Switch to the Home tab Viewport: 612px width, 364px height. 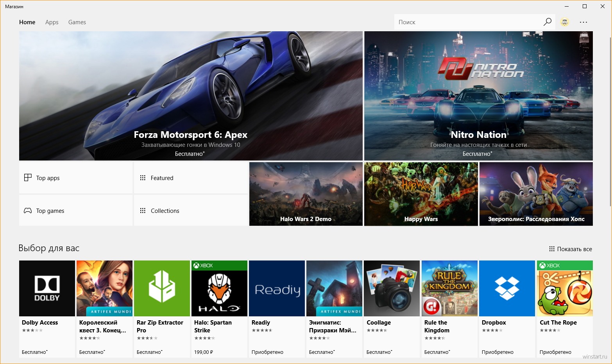27,22
